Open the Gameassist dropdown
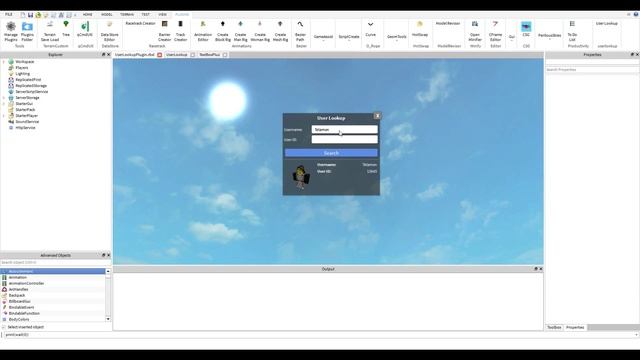Screen dimensions: 640x360 [323, 37]
